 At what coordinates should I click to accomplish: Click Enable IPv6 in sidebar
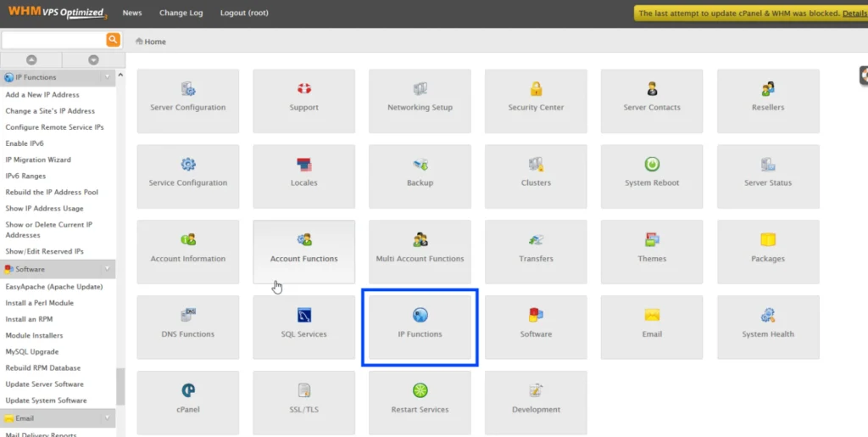tap(25, 143)
